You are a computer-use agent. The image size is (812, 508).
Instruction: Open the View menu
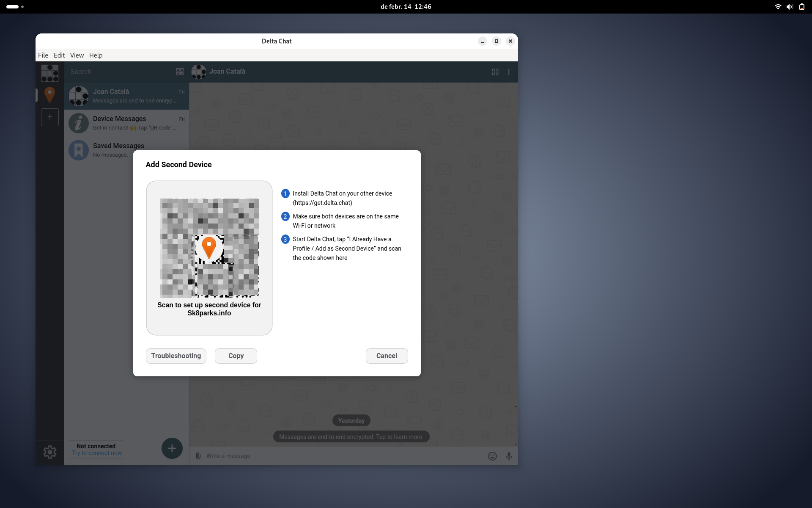[x=77, y=55]
